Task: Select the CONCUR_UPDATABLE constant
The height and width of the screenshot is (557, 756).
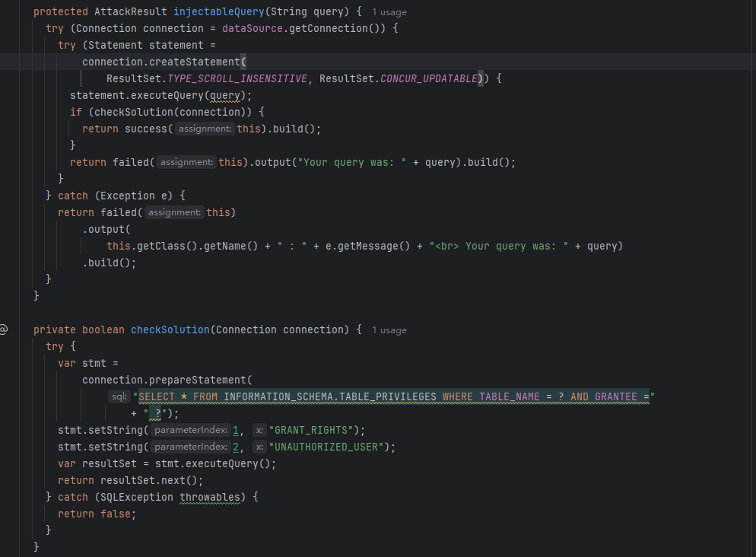Action: point(429,78)
